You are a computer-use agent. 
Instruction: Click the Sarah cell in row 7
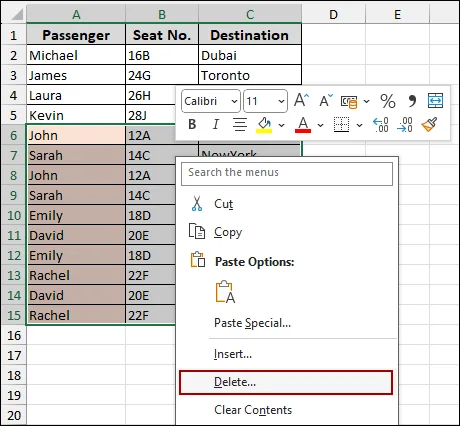(x=76, y=155)
